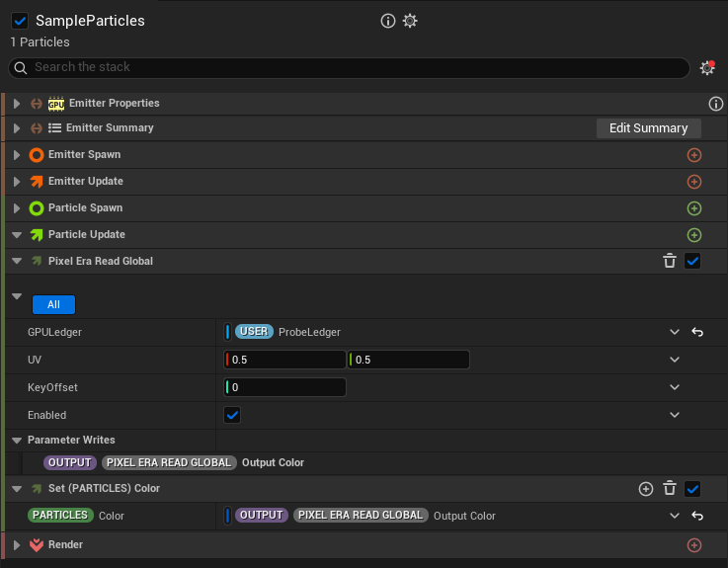
Task: Click the PARTICLES namespace tag on Color
Action: coord(60,515)
